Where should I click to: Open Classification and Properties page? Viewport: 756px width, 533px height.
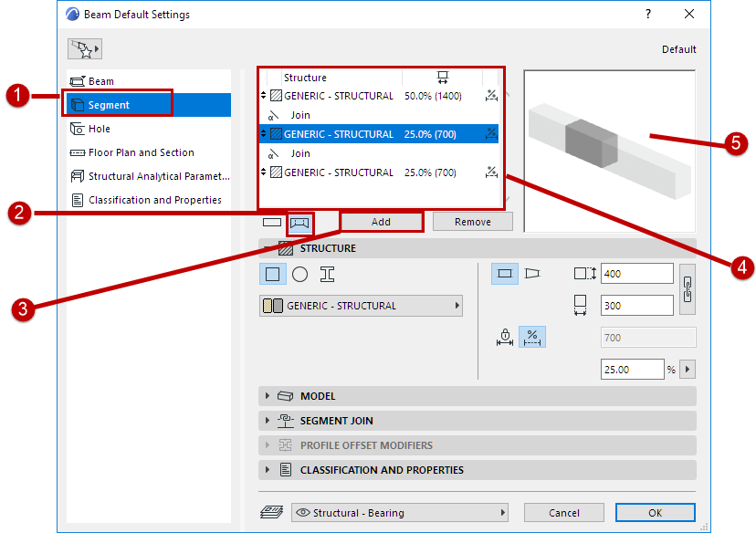click(x=149, y=200)
